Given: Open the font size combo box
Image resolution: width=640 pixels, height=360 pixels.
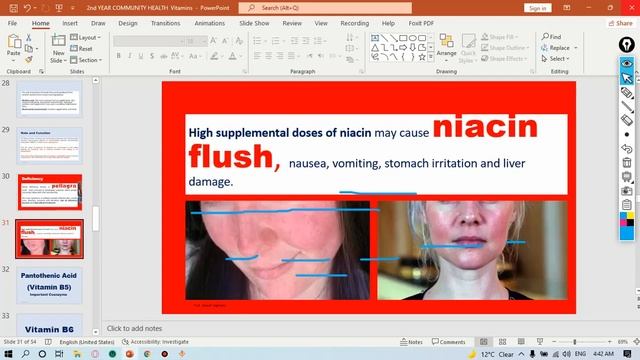Looking at the screenshot, I should pyautogui.click(x=196, y=41).
